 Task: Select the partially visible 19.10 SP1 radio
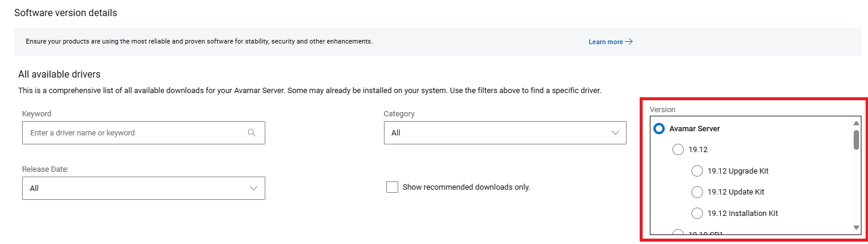tap(678, 233)
